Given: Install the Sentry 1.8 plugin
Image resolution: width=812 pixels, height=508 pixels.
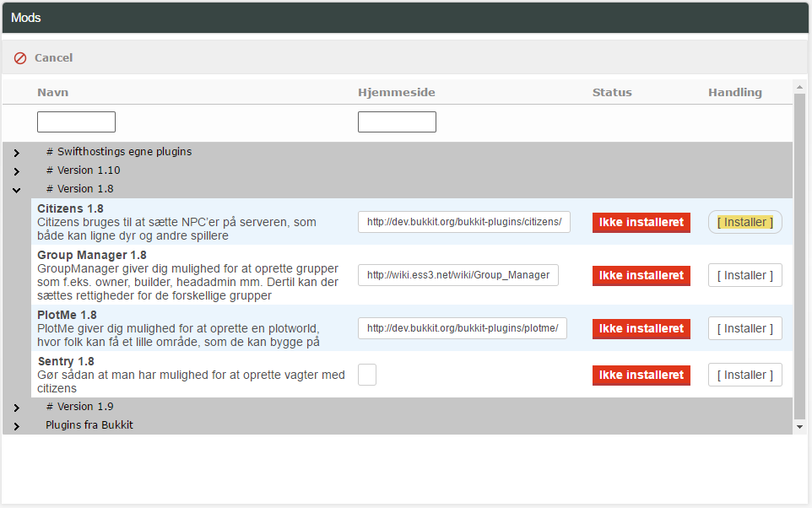Looking at the screenshot, I should (744, 375).
